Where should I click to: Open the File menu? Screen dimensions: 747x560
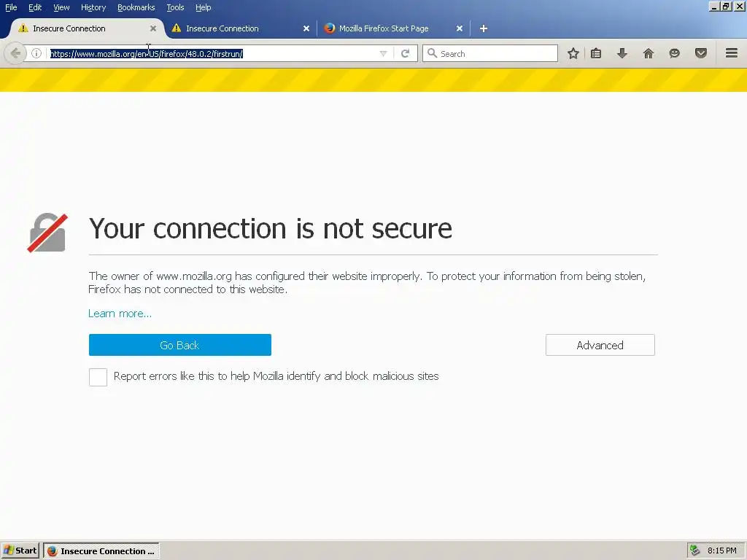pyautogui.click(x=11, y=7)
